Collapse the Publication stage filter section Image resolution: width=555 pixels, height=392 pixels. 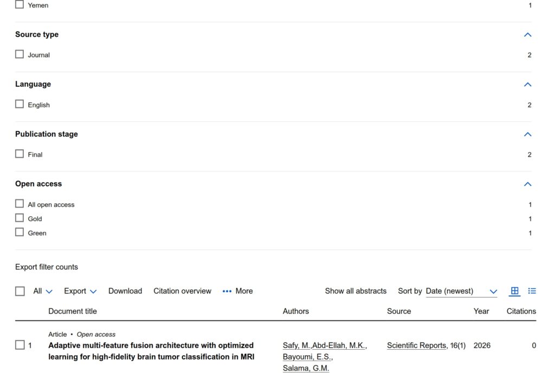point(528,134)
